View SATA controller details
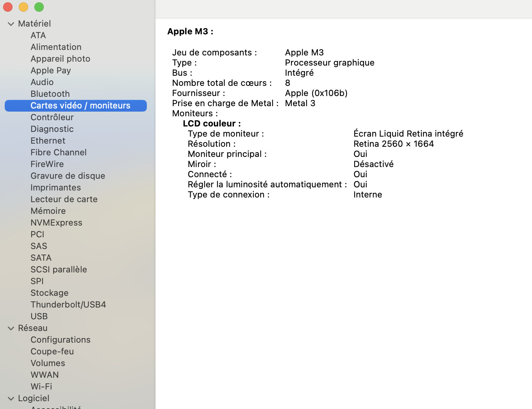Screen dimensions: 532x409 41,258
